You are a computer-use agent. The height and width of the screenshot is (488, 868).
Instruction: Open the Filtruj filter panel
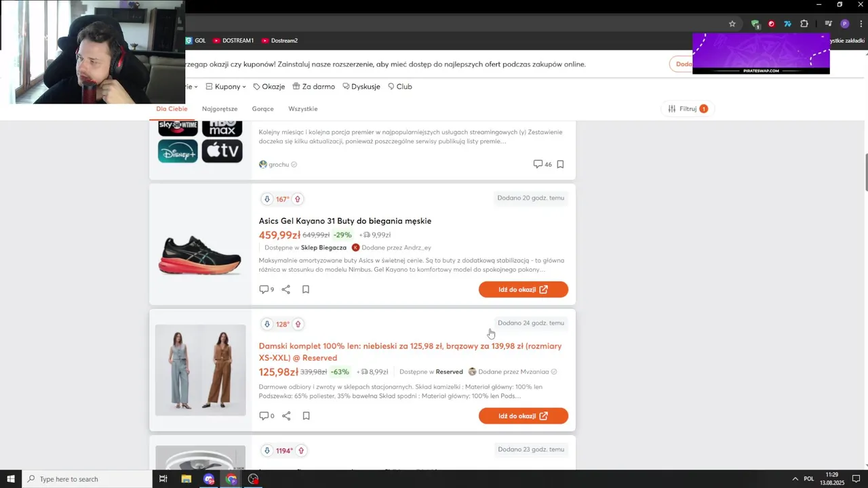coord(688,108)
